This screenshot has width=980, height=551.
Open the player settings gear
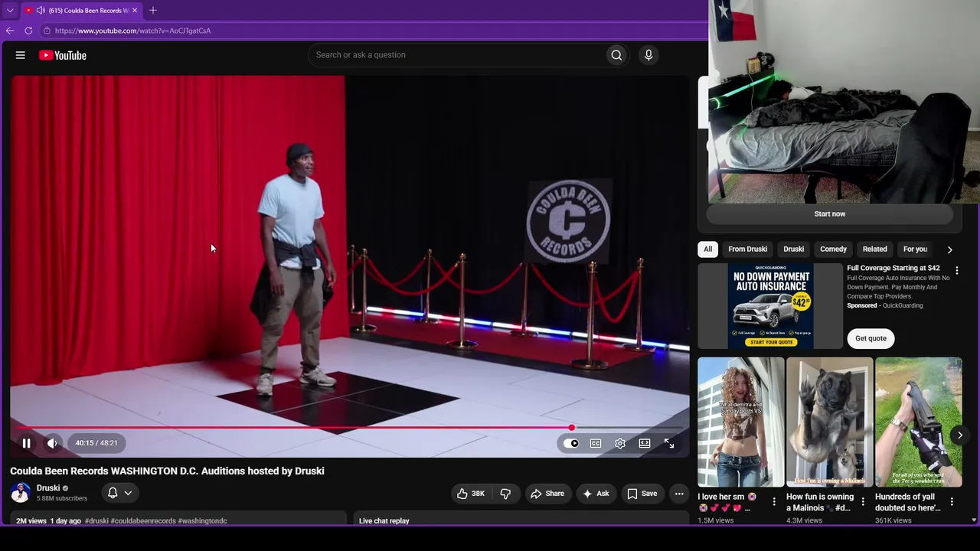(620, 443)
